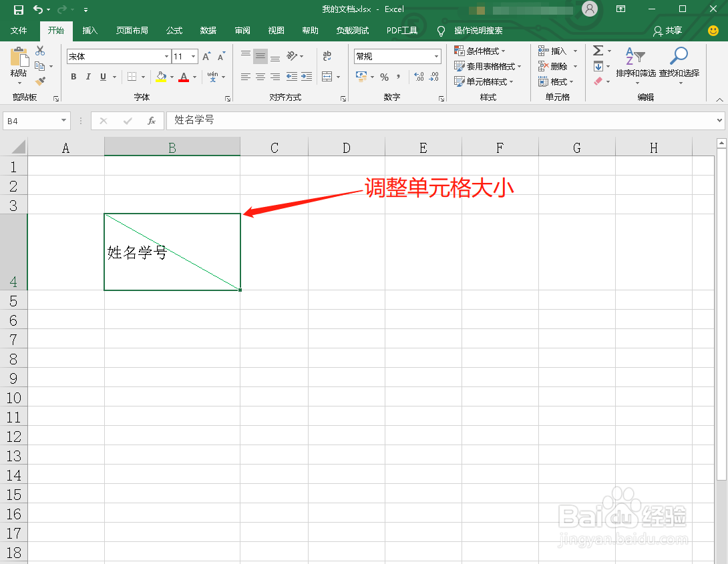Viewport: 728px width, 564px height.
Task: Toggle underline formatting
Action: click(x=103, y=77)
